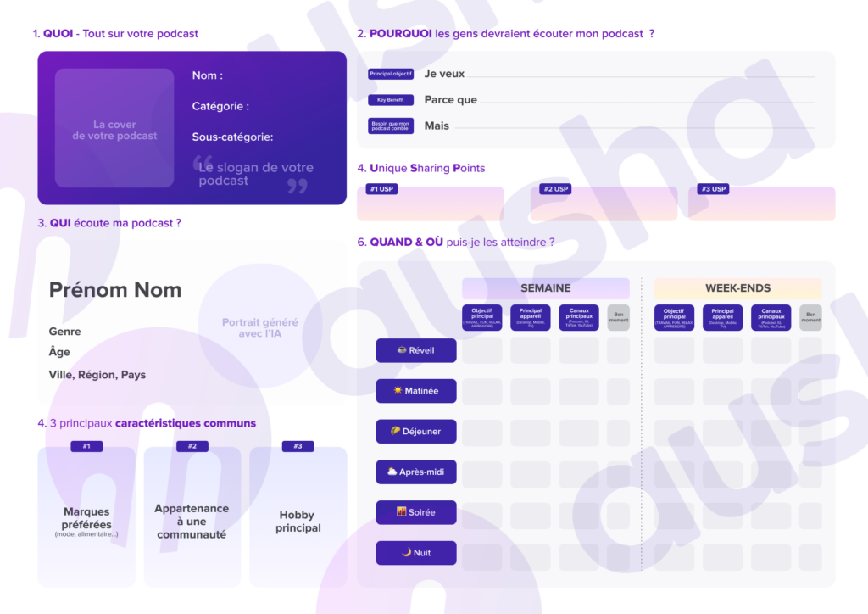Select the SEMAINE header tab
This screenshot has height=614, width=868.
tap(546, 287)
